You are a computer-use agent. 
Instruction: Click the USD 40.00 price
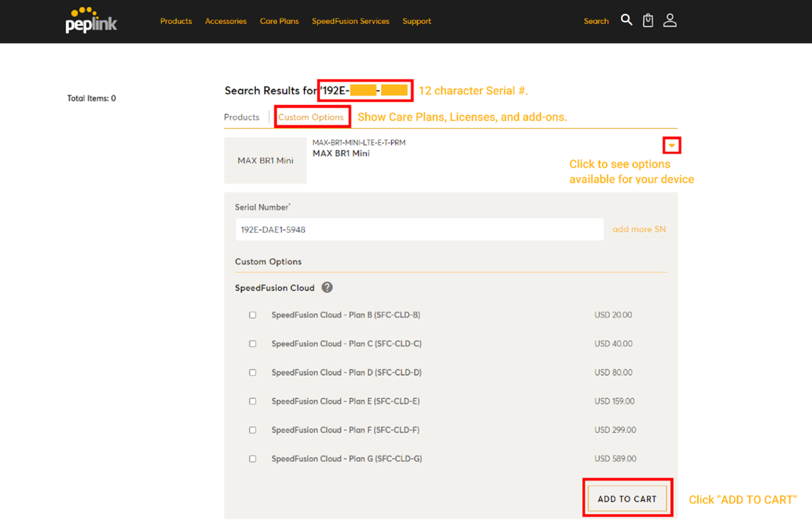click(613, 344)
